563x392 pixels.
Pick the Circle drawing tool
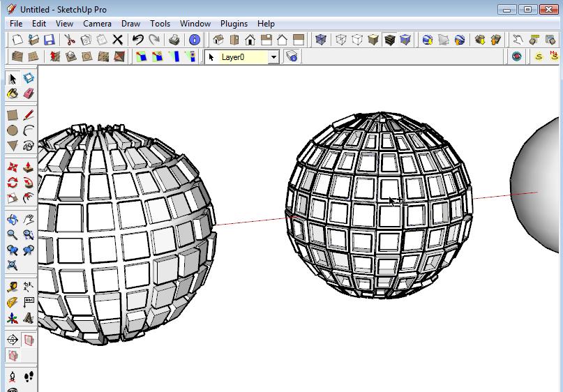[x=13, y=130]
